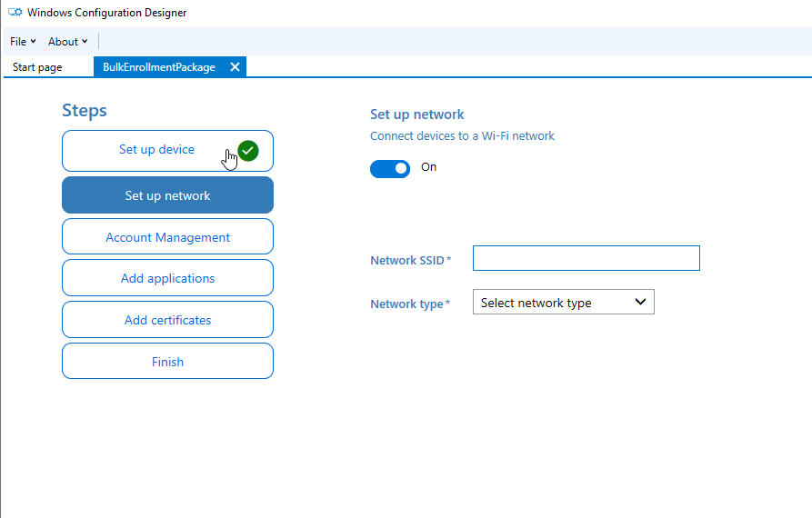Open the Account Management step

(x=168, y=236)
